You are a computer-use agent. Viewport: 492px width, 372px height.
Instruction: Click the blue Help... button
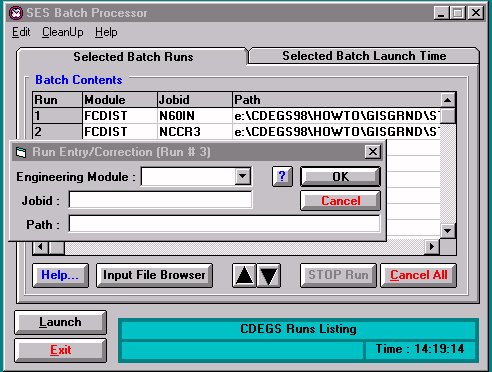point(60,275)
